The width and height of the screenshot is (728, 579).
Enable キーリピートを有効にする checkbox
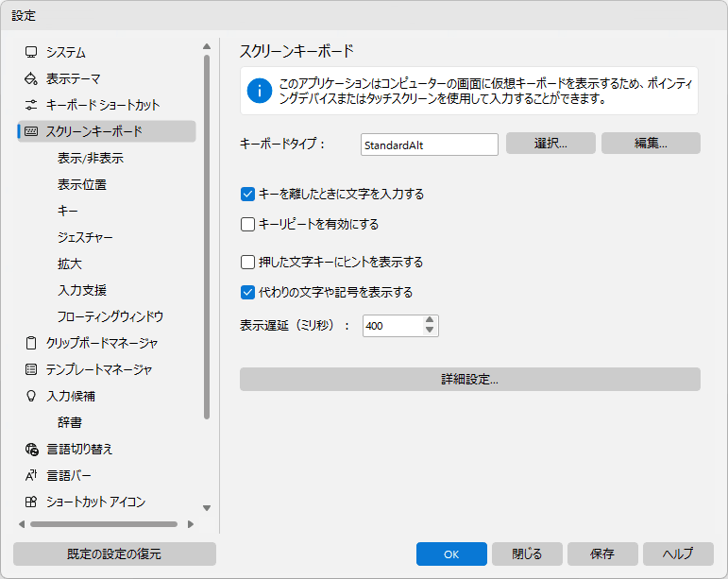(x=247, y=224)
